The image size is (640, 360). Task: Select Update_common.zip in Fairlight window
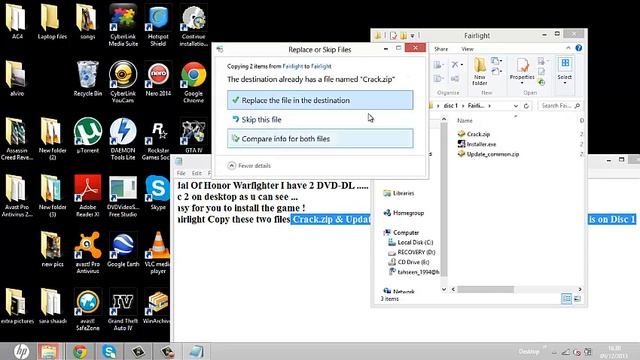488,154
